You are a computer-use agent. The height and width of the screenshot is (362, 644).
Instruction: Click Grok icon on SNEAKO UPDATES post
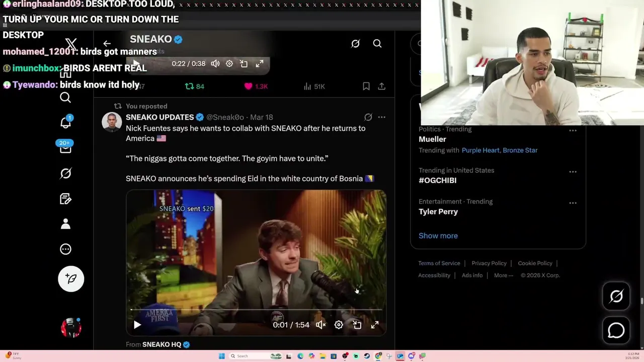pos(368,117)
